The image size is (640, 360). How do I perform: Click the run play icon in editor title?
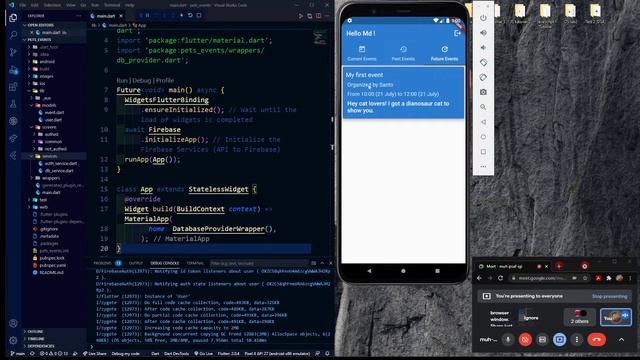click(x=301, y=16)
